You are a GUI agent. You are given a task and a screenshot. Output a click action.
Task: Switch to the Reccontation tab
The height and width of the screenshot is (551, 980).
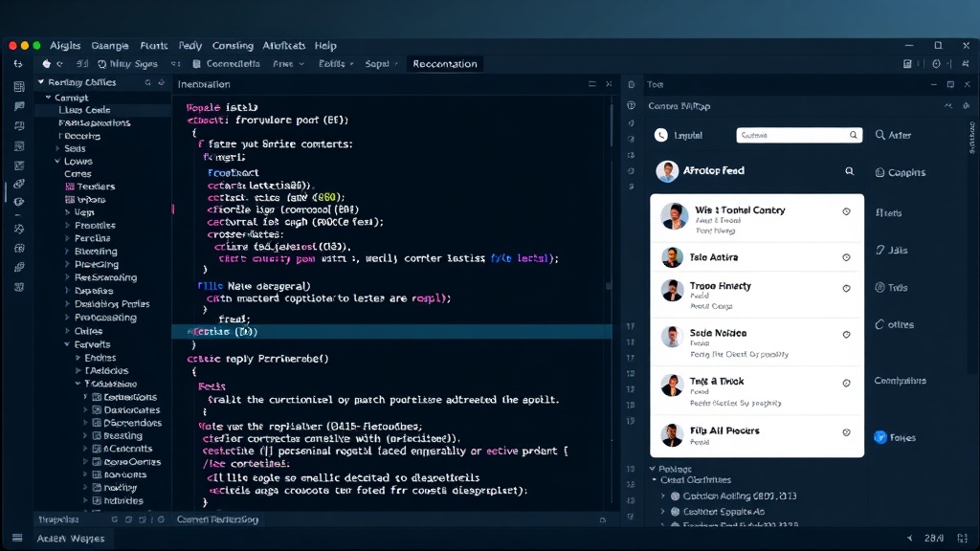tap(444, 64)
